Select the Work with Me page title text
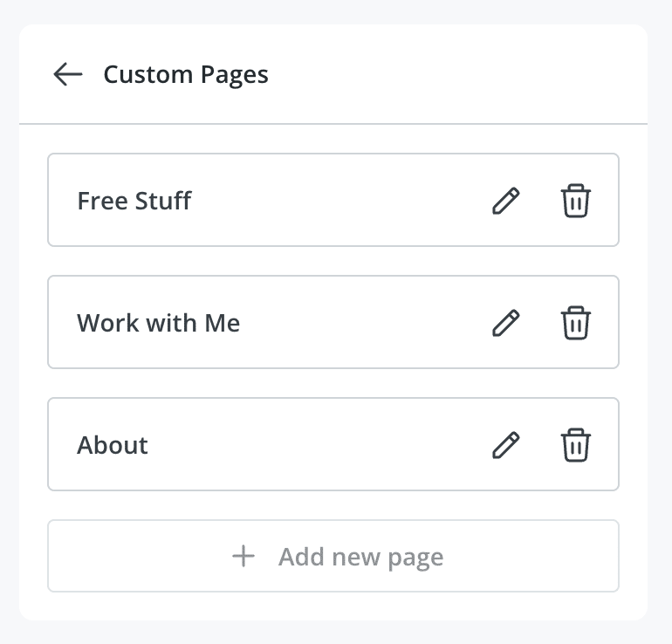The width and height of the screenshot is (672, 644). (158, 323)
